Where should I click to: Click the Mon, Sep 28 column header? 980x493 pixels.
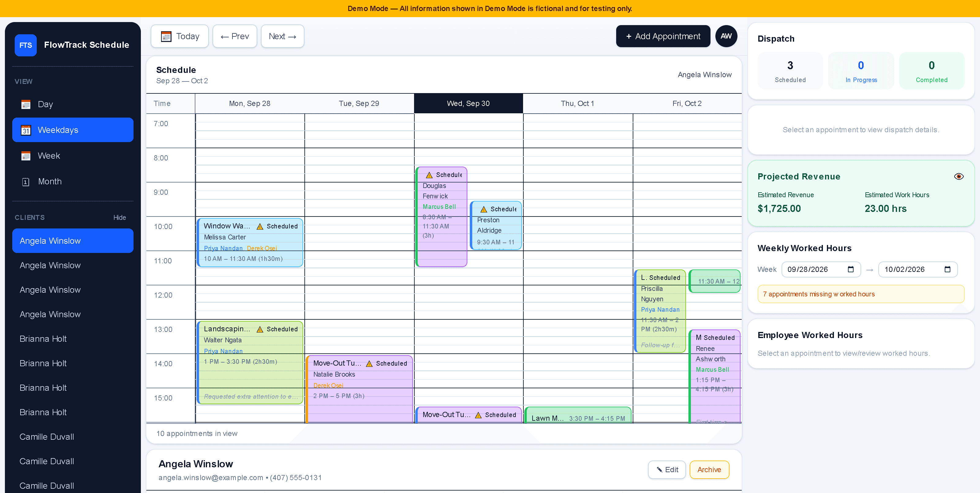[250, 103]
